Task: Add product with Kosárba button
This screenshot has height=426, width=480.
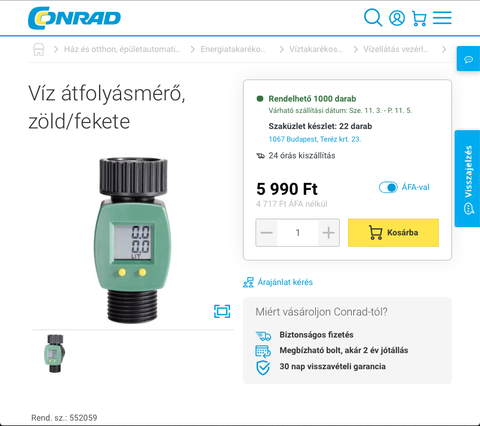Action: pyautogui.click(x=393, y=233)
